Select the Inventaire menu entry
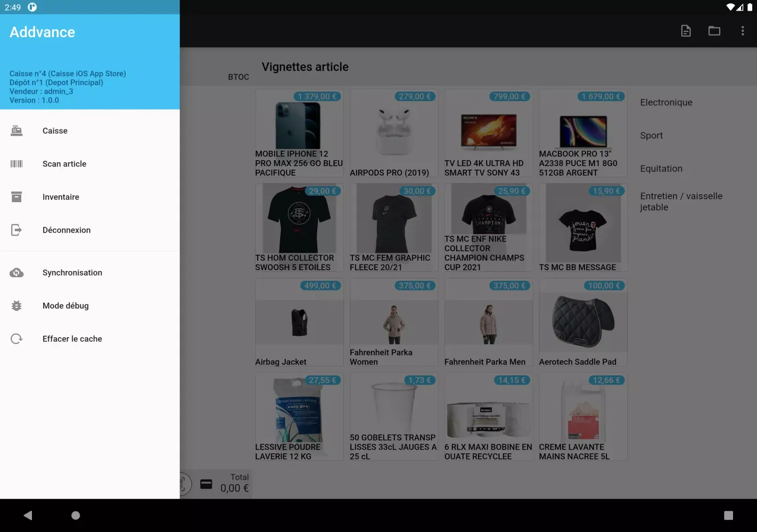The image size is (757, 532). 61,197
